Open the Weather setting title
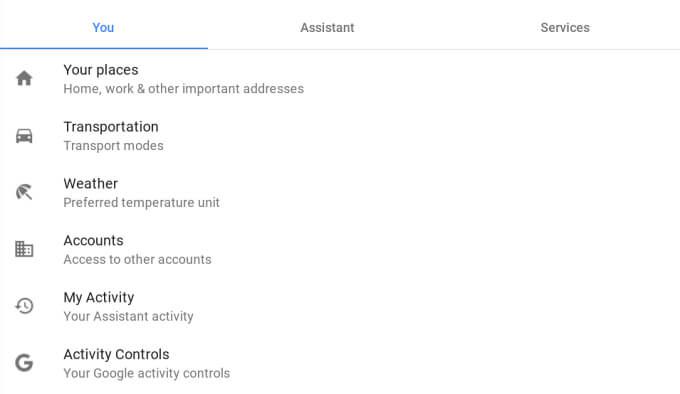Screen dimensions: 680x394 click(91, 184)
